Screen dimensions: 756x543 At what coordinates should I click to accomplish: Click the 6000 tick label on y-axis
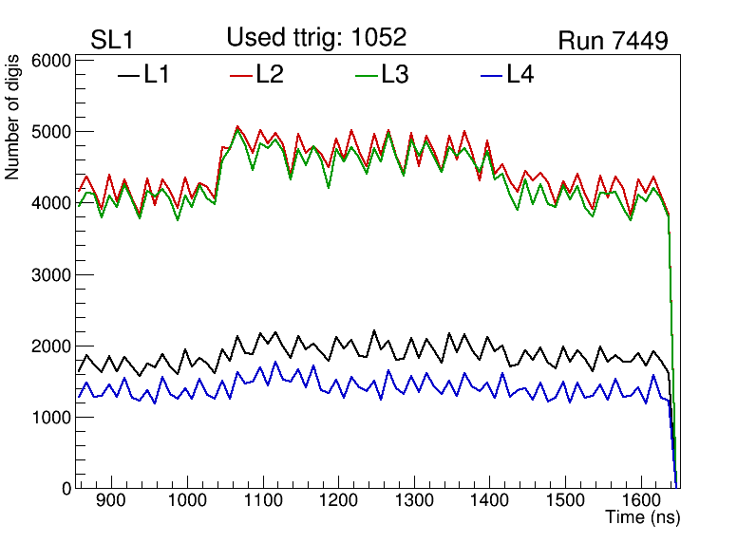click(53, 61)
